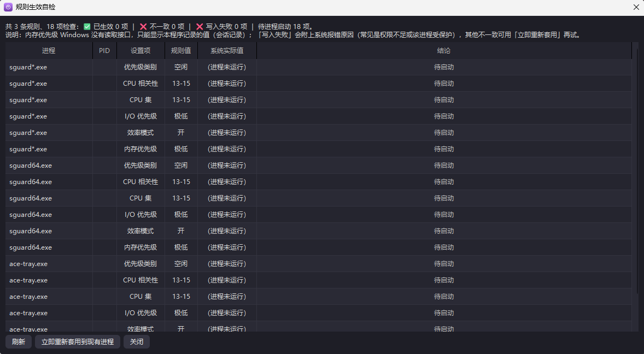The height and width of the screenshot is (354, 644).
Task: Select the 待进程启动 18 项 summary text
Action: pyautogui.click(x=285, y=27)
